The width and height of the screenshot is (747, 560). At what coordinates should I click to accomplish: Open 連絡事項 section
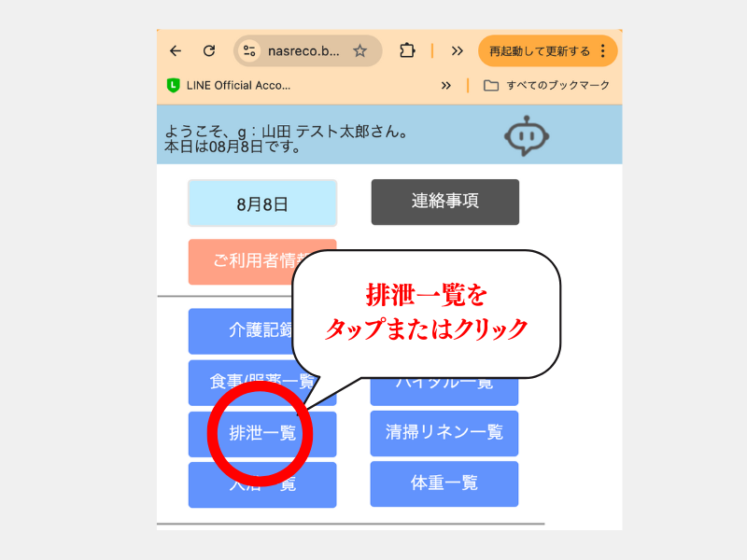pos(444,202)
